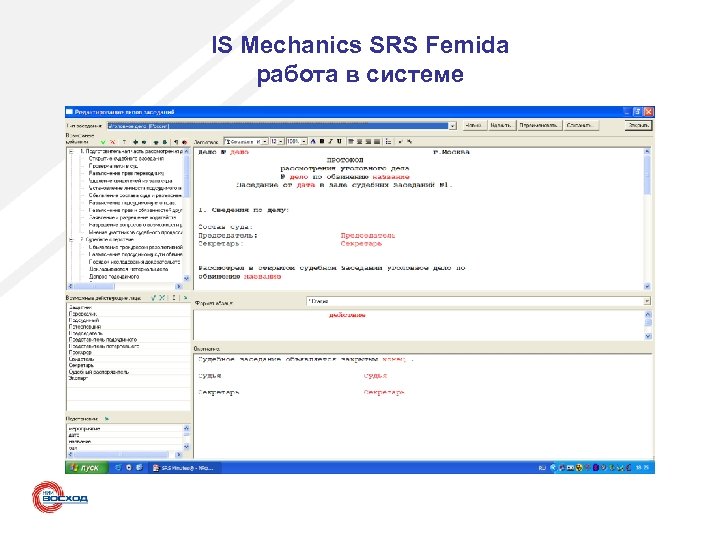Click the Сохранить button

(x=581, y=125)
